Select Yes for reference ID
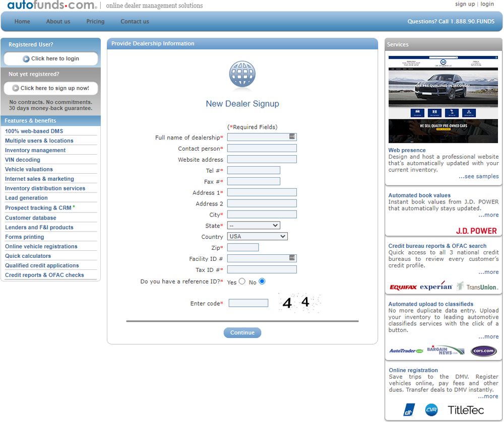The image size is (504, 422). coord(242,282)
